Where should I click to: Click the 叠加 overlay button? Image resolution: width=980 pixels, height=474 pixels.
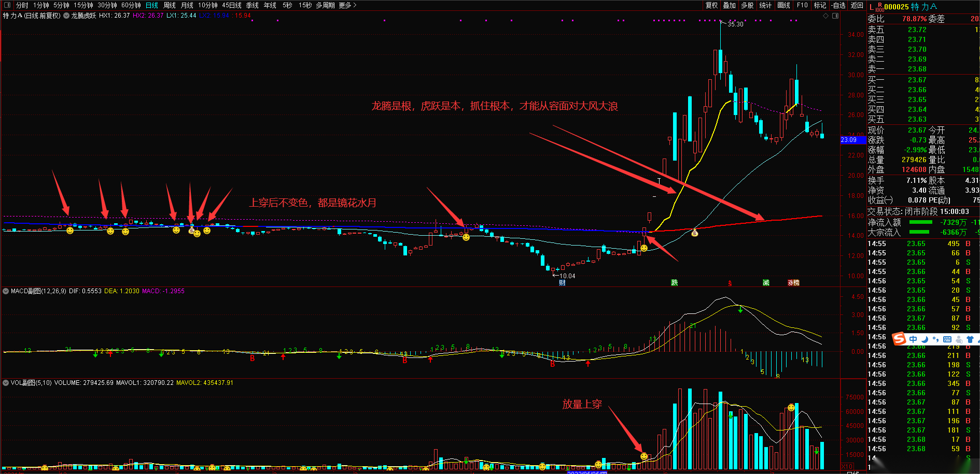[730, 5]
